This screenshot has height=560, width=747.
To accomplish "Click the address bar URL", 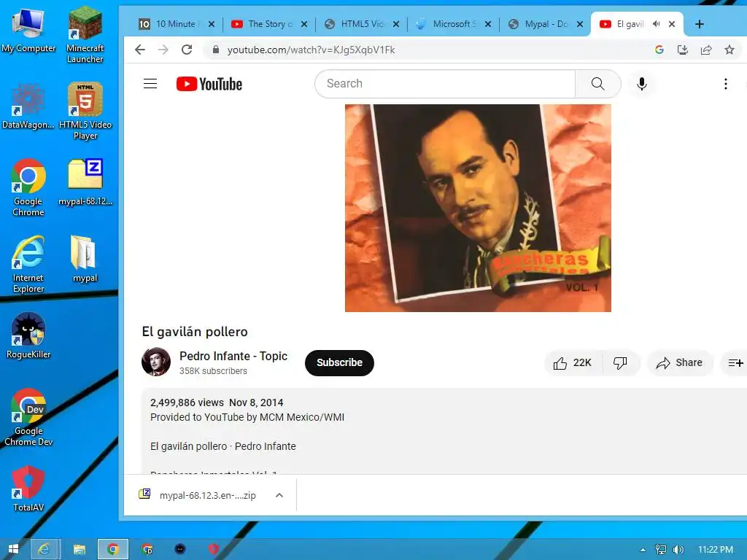I will [x=311, y=50].
